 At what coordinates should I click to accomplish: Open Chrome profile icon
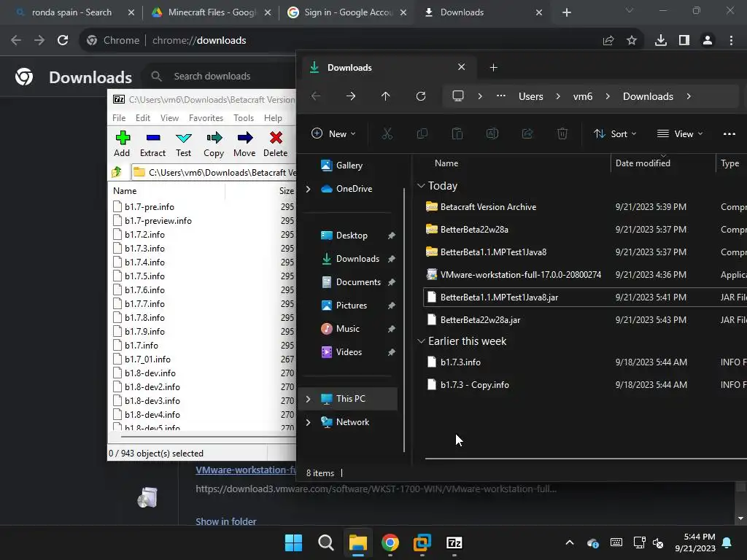pos(708,41)
